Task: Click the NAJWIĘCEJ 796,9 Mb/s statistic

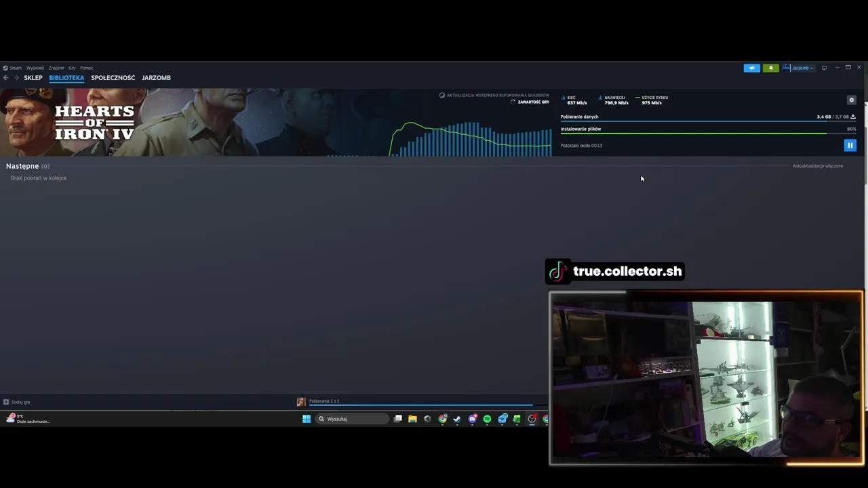Action: pyautogui.click(x=614, y=100)
